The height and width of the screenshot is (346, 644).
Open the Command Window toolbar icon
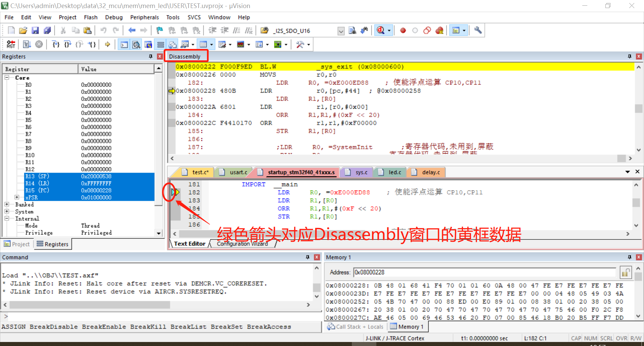[124, 44]
